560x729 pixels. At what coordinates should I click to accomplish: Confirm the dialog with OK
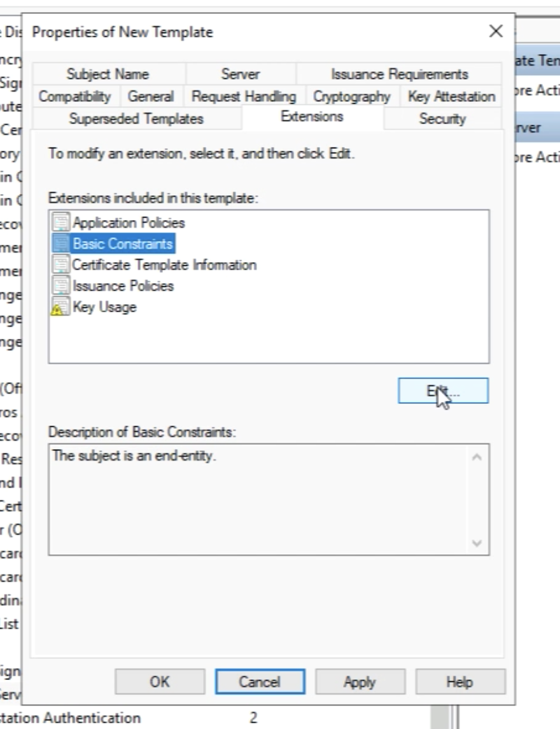point(160,682)
